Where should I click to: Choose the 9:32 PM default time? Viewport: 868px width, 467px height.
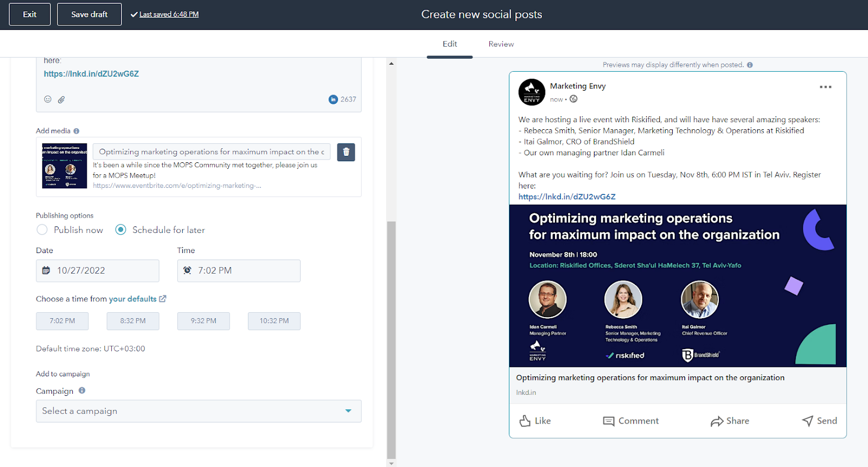pos(203,321)
